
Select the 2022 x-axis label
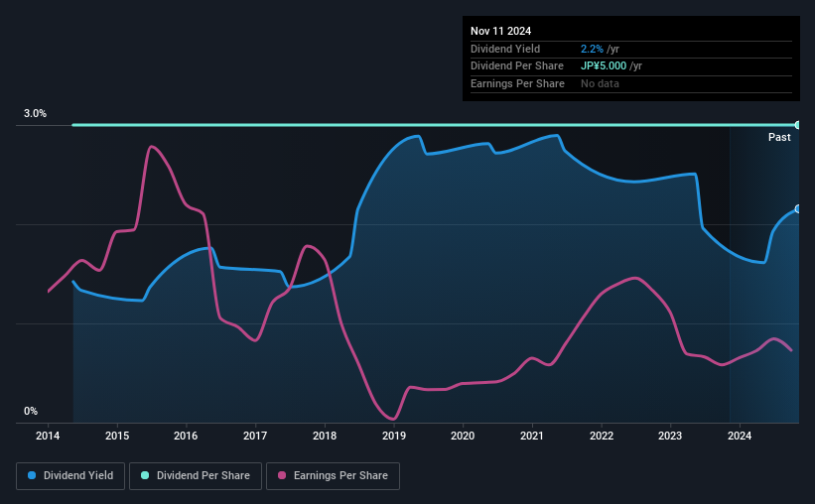pos(602,436)
